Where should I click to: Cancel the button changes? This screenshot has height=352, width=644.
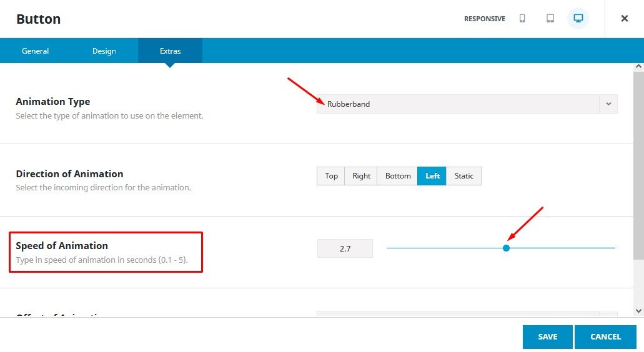(605, 337)
